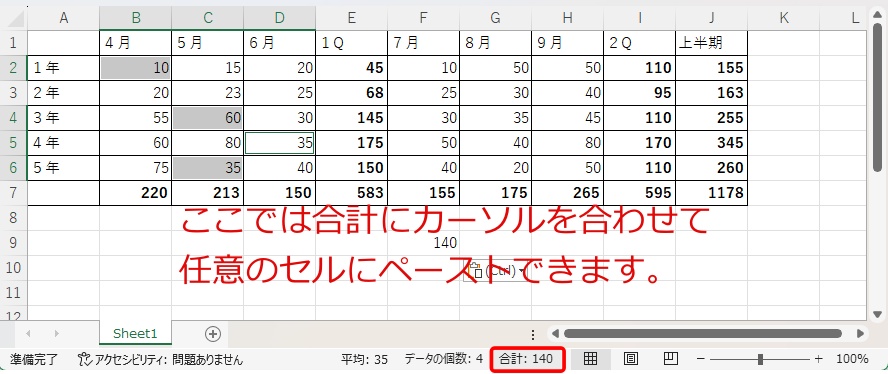Click the cell showing 583
Image resolution: width=888 pixels, height=374 pixels.
[352, 193]
